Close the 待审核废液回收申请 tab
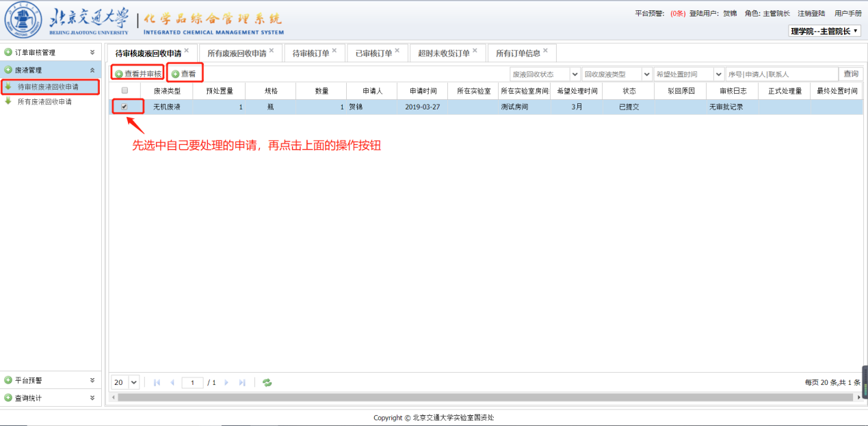 (187, 50)
